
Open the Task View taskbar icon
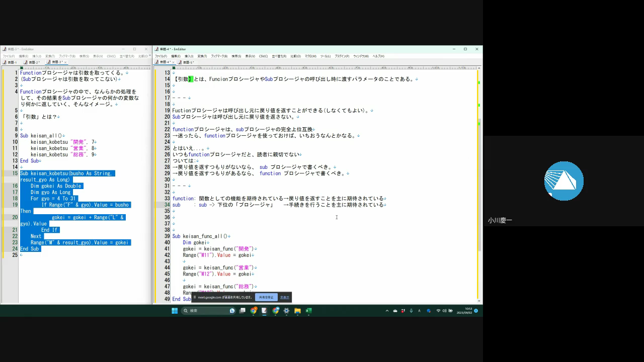click(243, 311)
